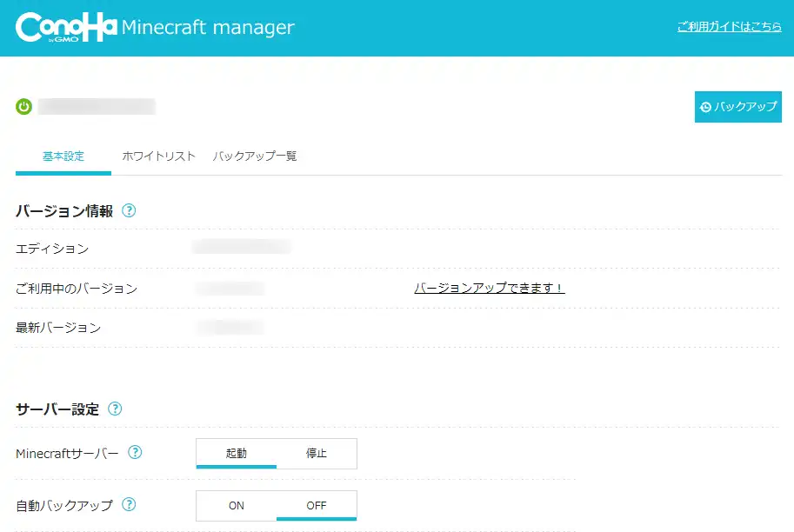Click the サーバー設定 heading
This screenshot has height=532, width=794.
(x=57, y=409)
